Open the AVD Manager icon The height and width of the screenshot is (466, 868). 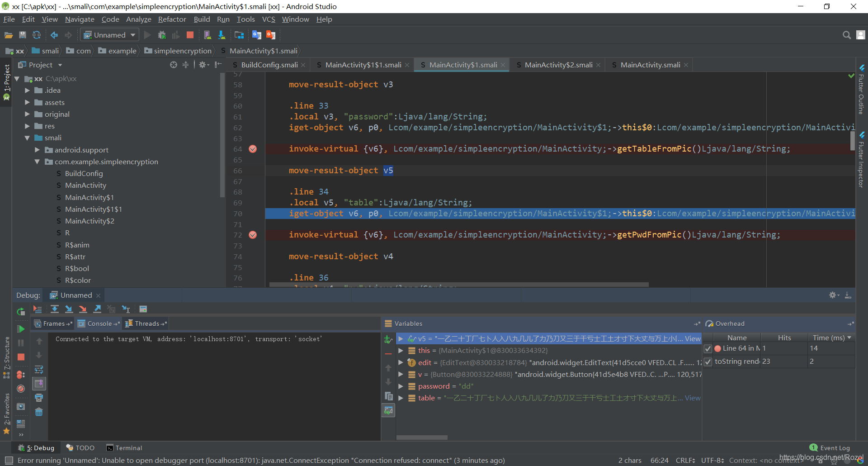207,35
